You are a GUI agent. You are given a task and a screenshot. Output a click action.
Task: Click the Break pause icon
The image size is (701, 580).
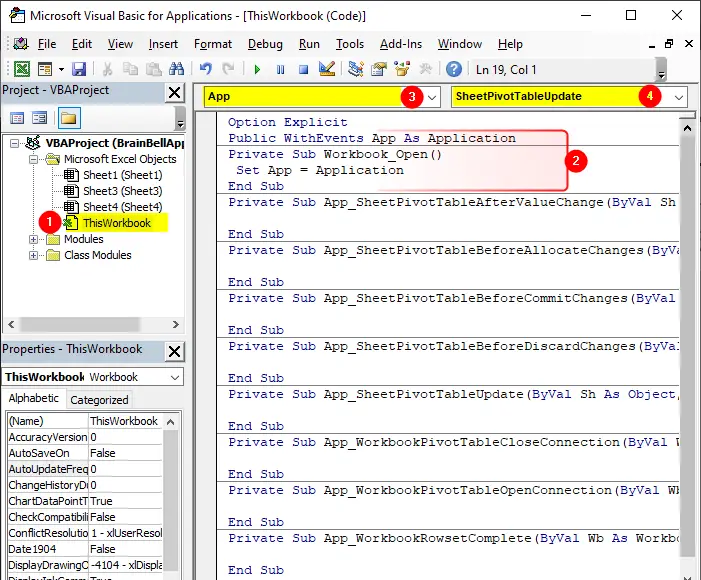click(280, 70)
